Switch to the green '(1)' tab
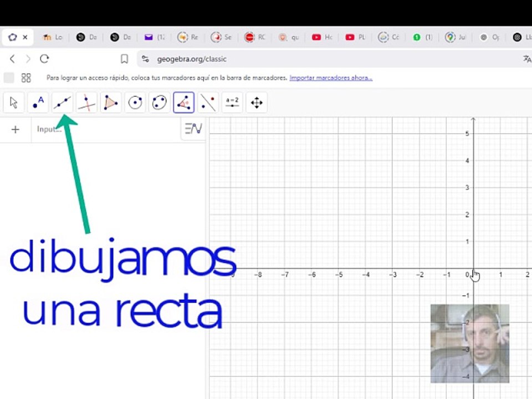This screenshot has height=399, width=532. point(422,37)
